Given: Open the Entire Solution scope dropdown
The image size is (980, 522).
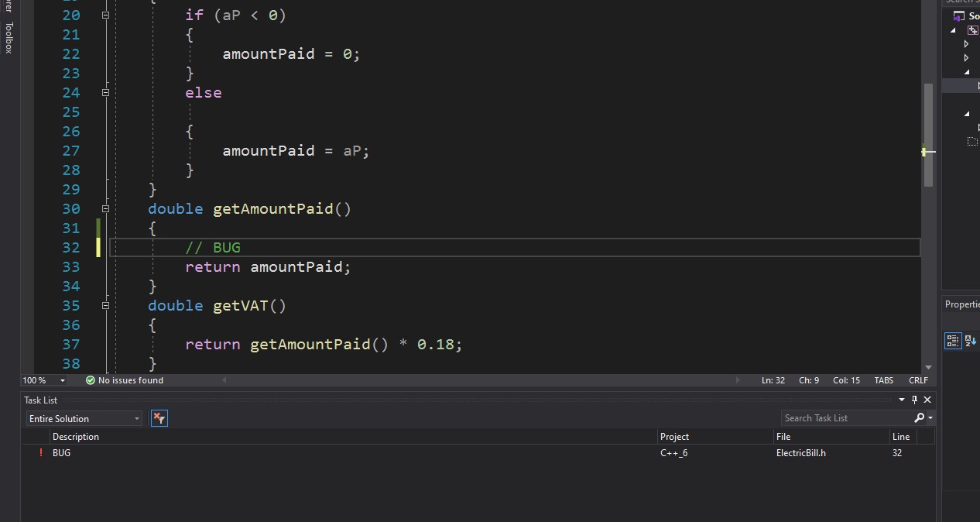Looking at the screenshot, I should pyautogui.click(x=84, y=418).
